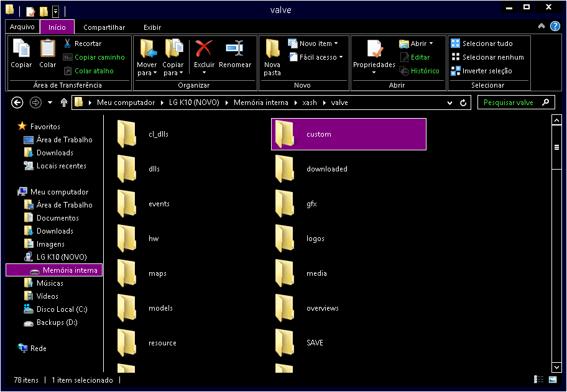Click the Histórico command
567x392 pixels.
click(x=419, y=71)
